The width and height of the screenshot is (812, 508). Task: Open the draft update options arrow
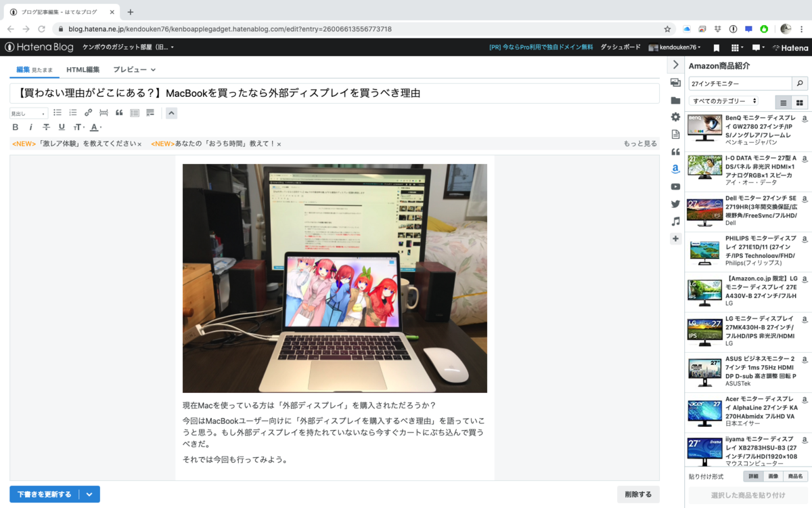(x=89, y=494)
